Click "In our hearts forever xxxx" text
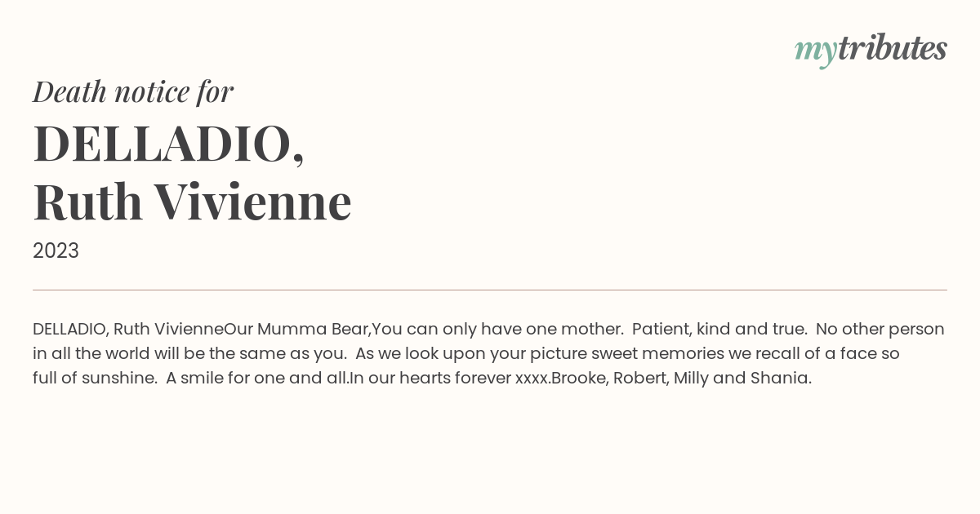980x514 pixels. click(448, 379)
